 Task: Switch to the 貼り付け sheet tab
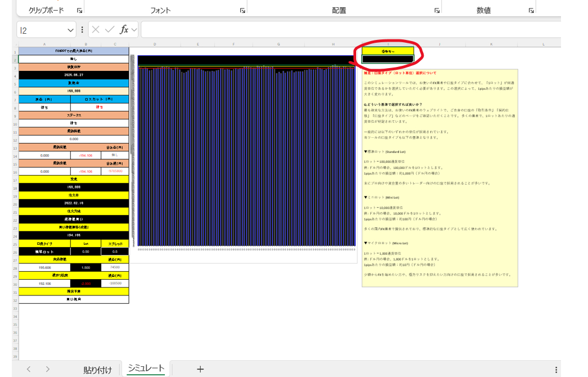click(x=97, y=370)
